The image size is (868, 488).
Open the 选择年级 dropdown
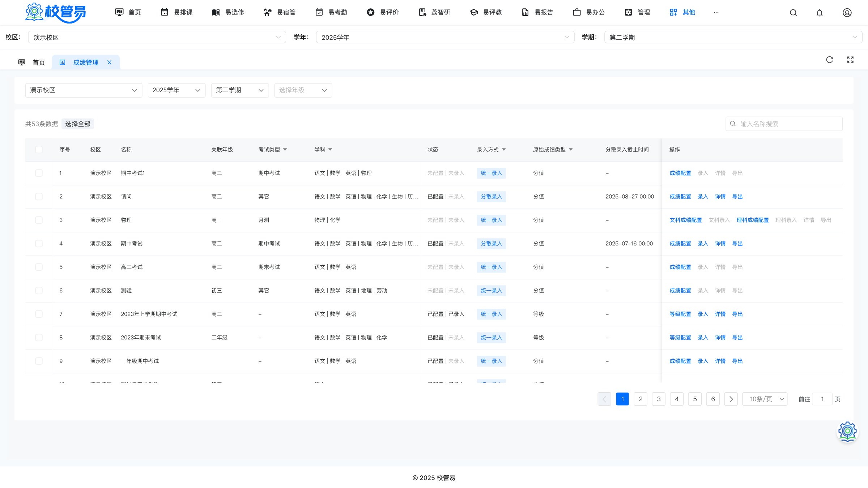point(303,90)
